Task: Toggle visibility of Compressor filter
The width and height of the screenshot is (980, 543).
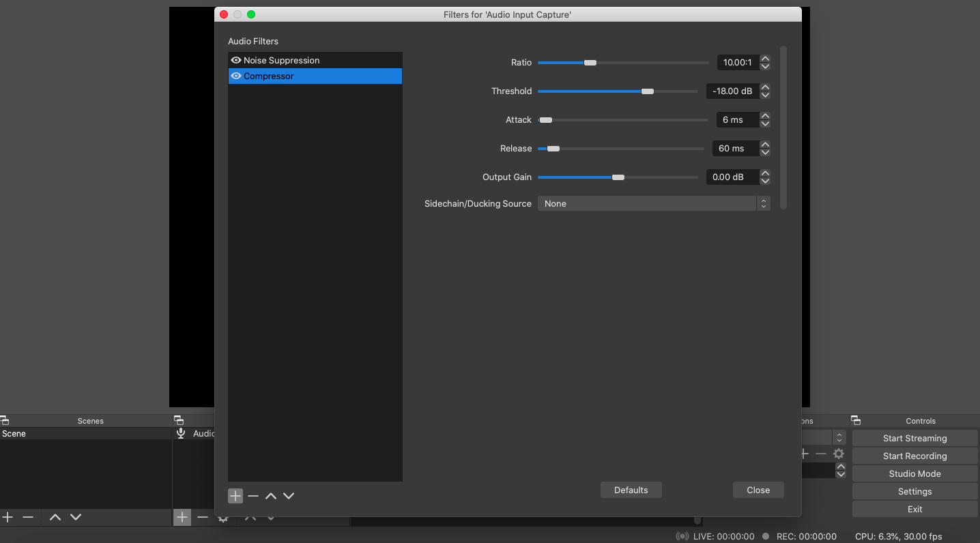Action: coord(236,76)
